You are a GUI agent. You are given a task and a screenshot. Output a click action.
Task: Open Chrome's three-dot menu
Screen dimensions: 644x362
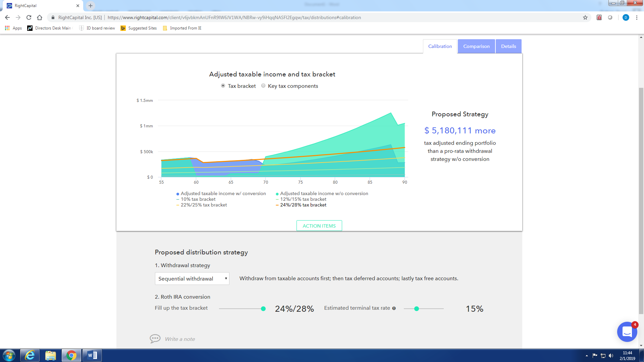point(637,17)
